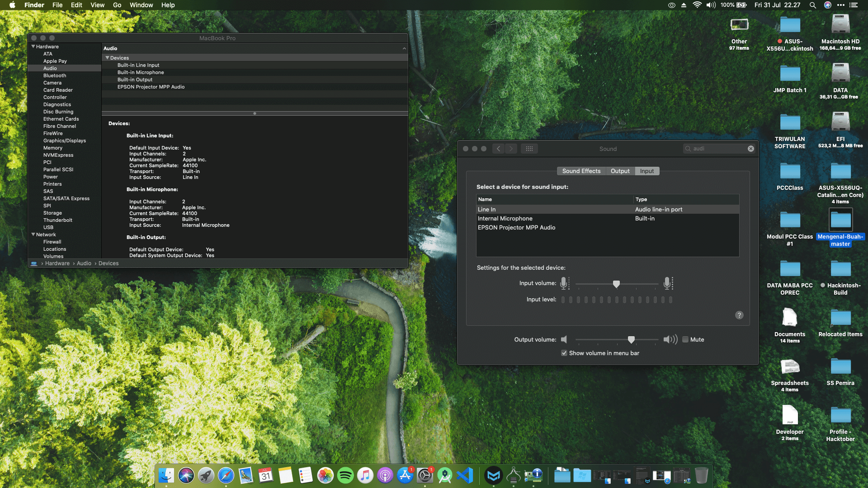Uncheck Show volume in menu bar

tap(564, 353)
